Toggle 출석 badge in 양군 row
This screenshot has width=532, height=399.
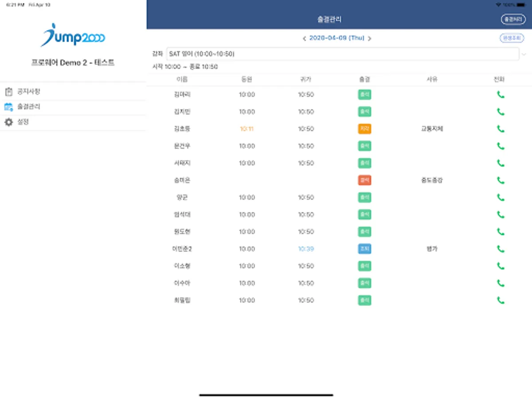pos(364,197)
